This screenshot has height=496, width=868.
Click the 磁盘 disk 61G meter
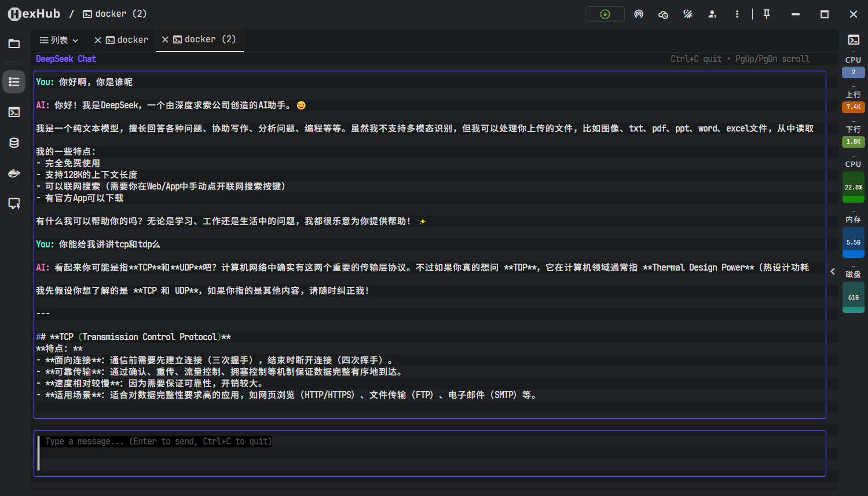pos(854,297)
